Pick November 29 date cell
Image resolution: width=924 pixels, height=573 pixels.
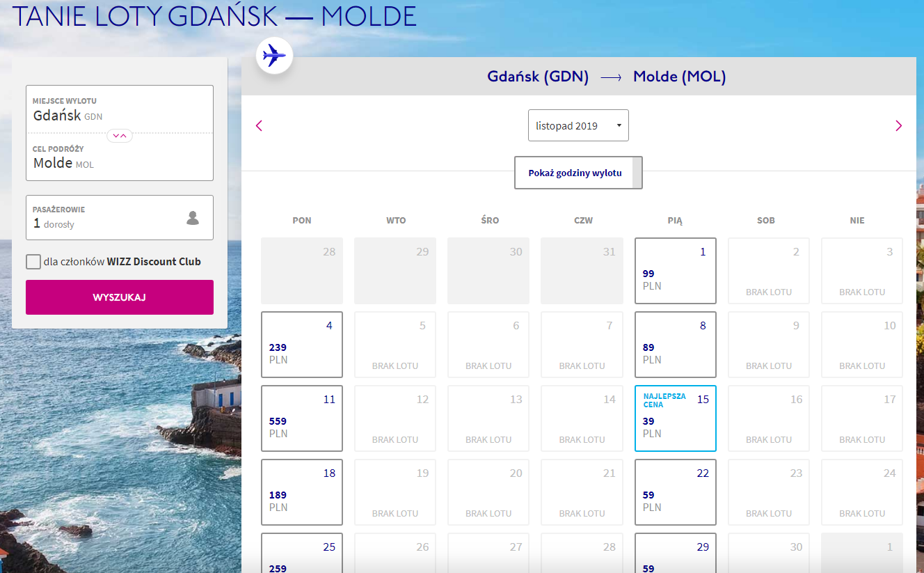coord(676,553)
